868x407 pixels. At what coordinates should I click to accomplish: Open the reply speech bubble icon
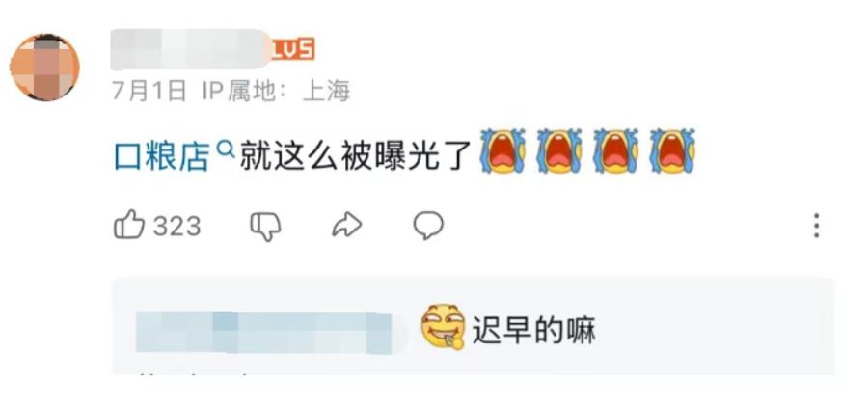(428, 226)
